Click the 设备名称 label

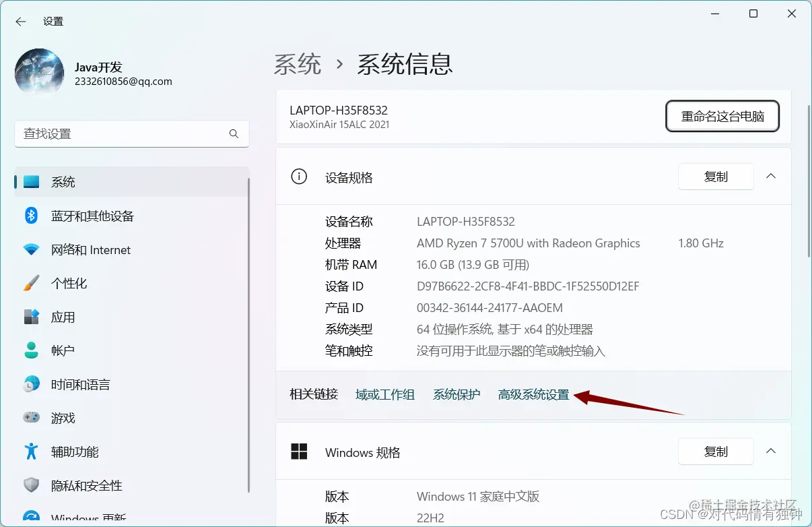tap(349, 222)
